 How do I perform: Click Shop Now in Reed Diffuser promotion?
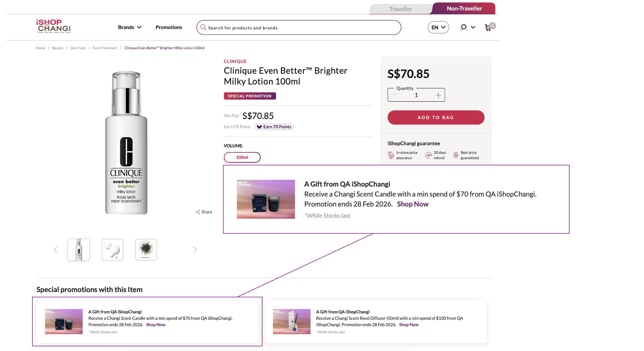409,325
